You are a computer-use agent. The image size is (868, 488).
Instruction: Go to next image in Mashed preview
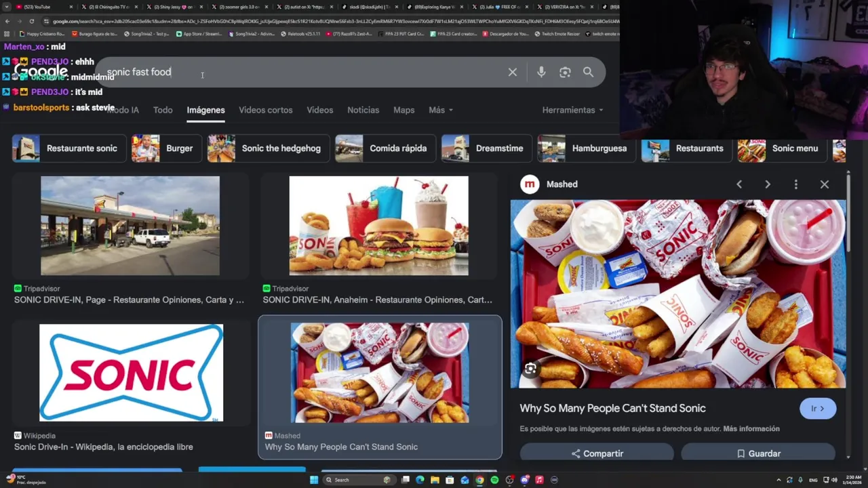pos(768,184)
